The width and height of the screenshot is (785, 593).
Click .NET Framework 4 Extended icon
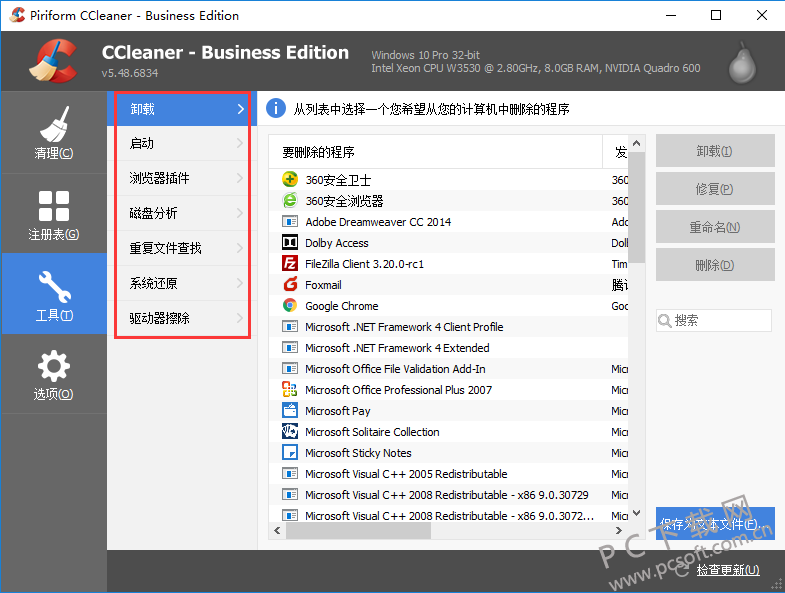pyautogui.click(x=290, y=348)
